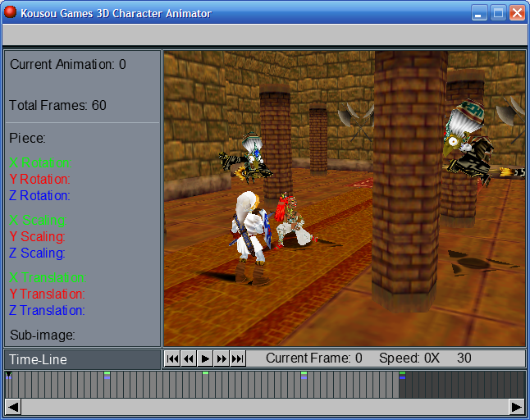
Task: Select the Y Translation field
Action: pyautogui.click(x=47, y=294)
